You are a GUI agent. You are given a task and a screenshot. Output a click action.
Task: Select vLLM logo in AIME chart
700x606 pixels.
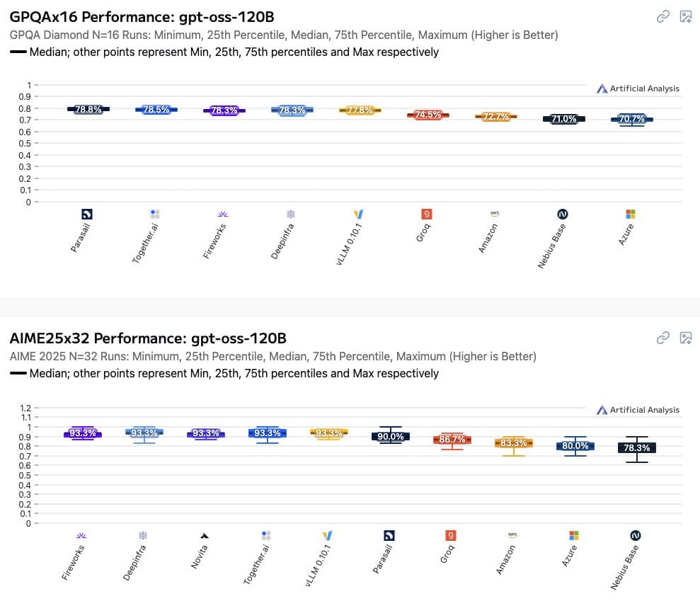coord(327,535)
